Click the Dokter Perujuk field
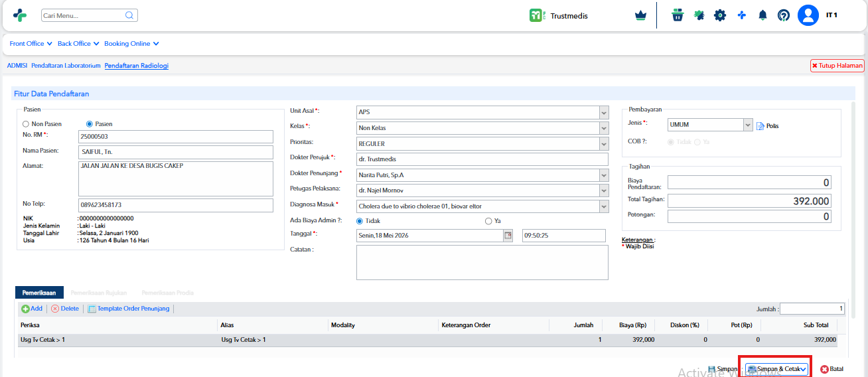868x377 pixels. click(482, 159)
